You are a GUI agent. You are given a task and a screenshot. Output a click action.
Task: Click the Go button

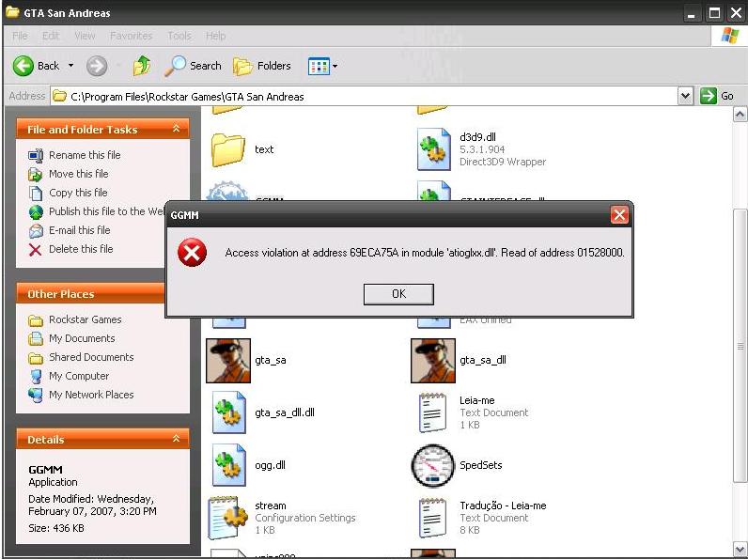[x=717, y=96]
